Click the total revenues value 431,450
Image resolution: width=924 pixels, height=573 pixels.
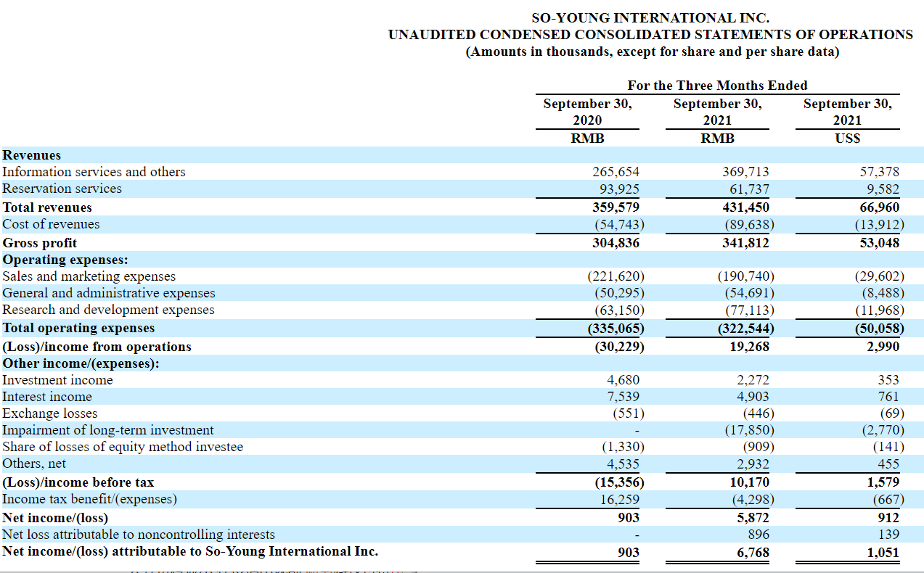coord(745,207)
